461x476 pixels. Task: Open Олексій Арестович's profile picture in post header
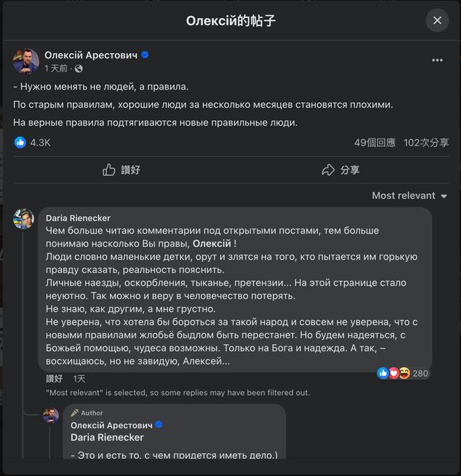pyautogui.click(x=26, y=61)
